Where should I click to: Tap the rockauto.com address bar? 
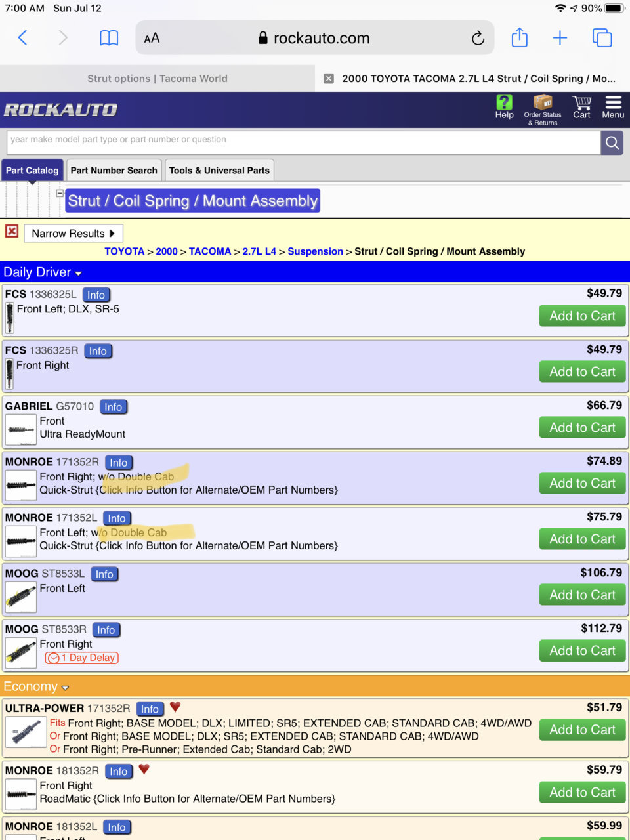(315, 38)
